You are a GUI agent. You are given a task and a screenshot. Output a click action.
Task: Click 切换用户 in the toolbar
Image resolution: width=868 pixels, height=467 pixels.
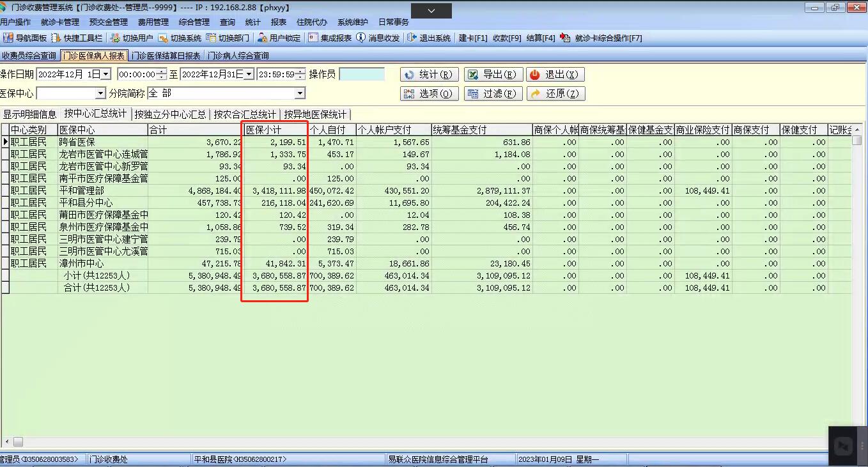pyautogui.click(x=132, y=38)
